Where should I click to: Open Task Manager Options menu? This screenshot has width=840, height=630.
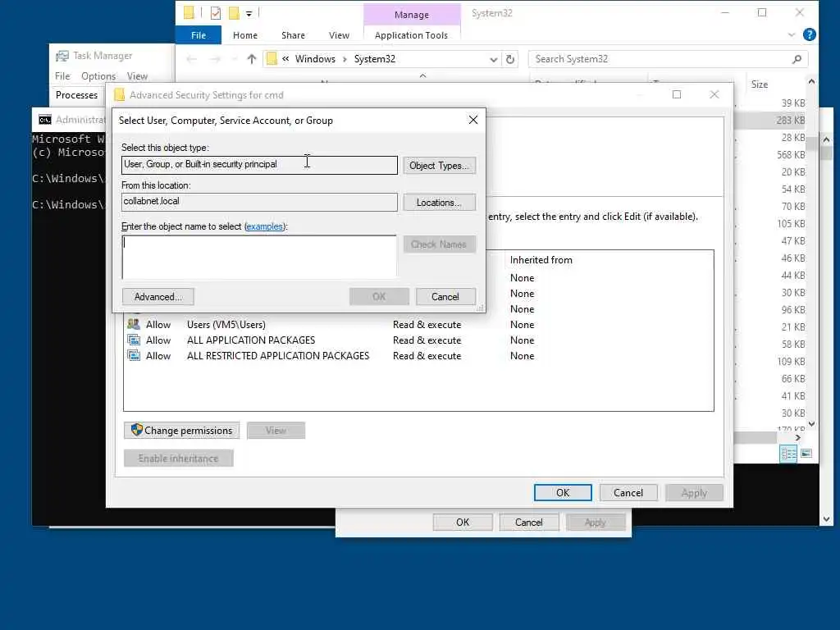pos(98,76)
